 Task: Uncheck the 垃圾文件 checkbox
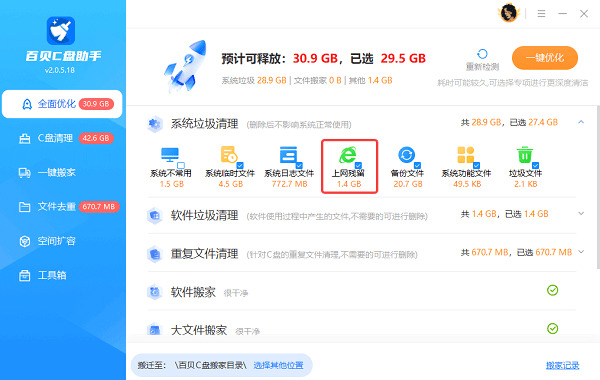point(536,165)
